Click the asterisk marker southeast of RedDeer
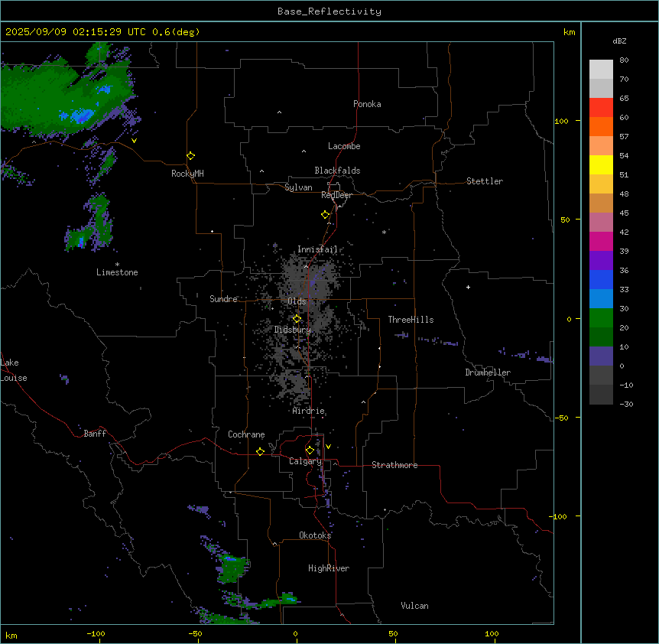Viewport: 659px width, 644px height. pyautogui.click(x=384, y=232)
